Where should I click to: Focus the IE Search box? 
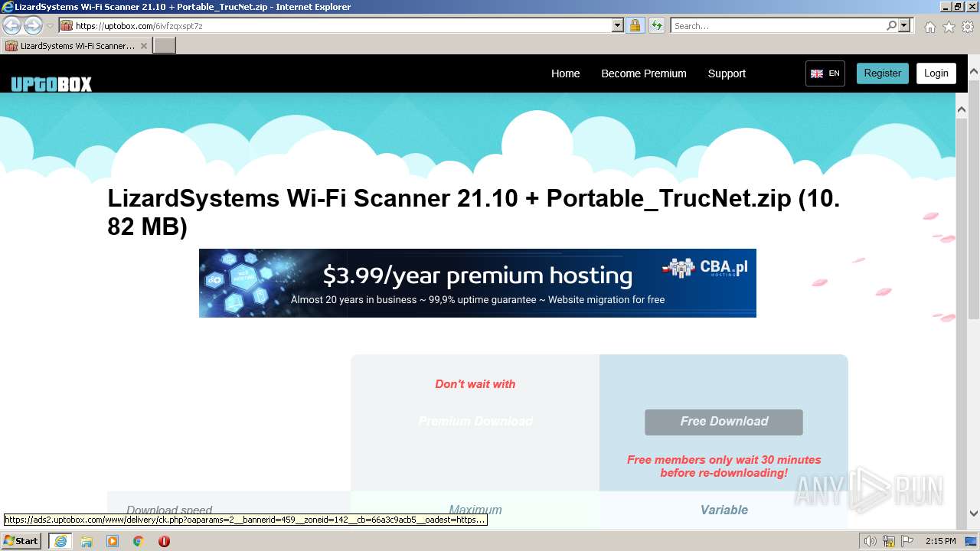click(777, 26)
